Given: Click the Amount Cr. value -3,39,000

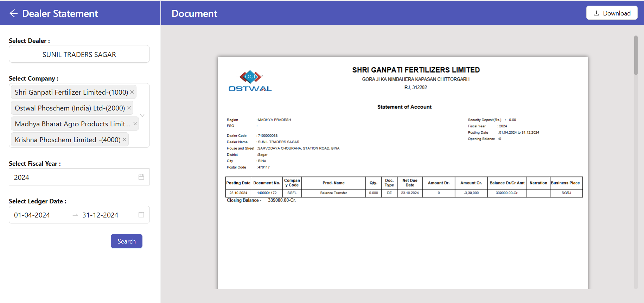Looking at the screenshot, I should pos(471,193).
